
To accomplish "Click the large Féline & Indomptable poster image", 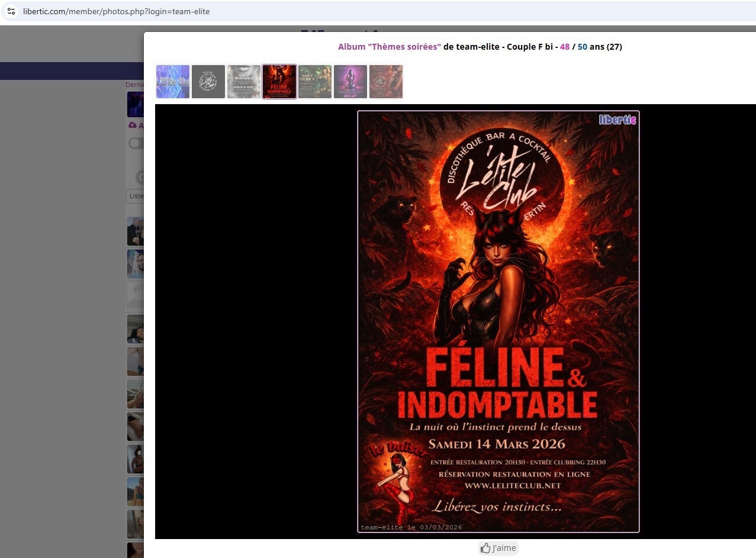I will click(498, 321).
